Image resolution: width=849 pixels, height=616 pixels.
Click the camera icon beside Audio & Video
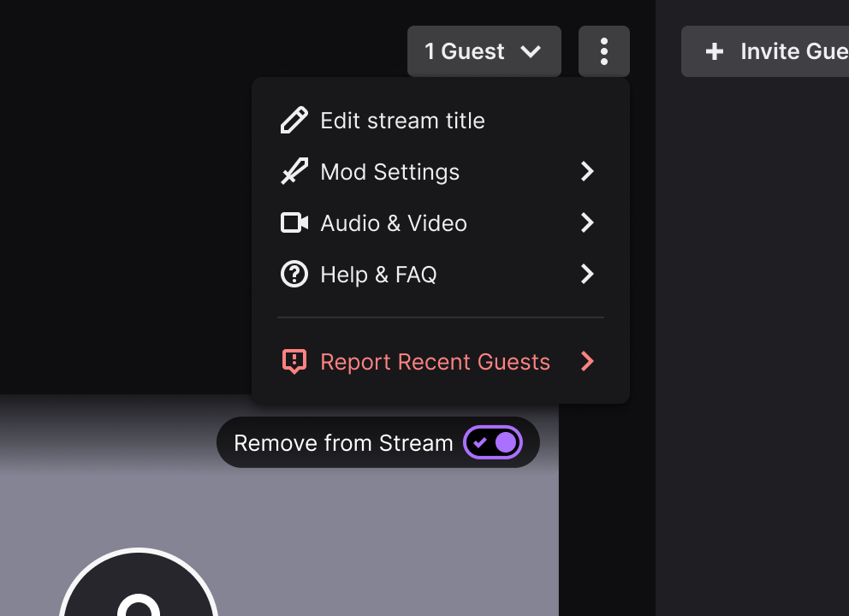click(294, 222)
